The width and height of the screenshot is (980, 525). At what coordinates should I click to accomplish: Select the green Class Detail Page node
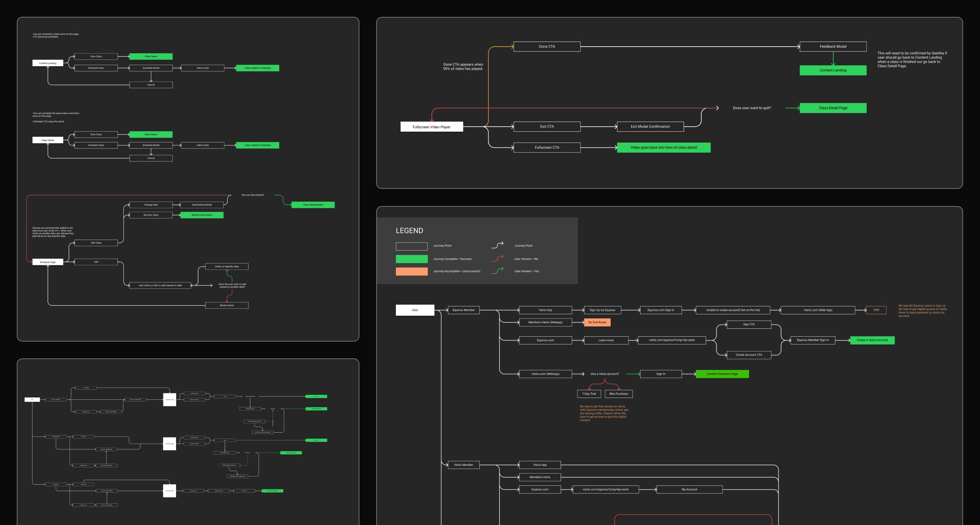(x=833, y=108)
